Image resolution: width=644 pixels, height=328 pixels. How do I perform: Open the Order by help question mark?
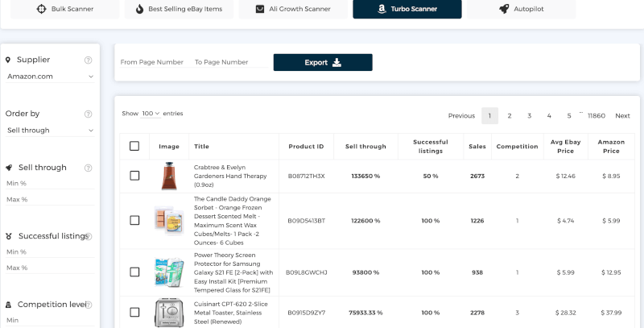pyautogui.click(x=88, y=114)
